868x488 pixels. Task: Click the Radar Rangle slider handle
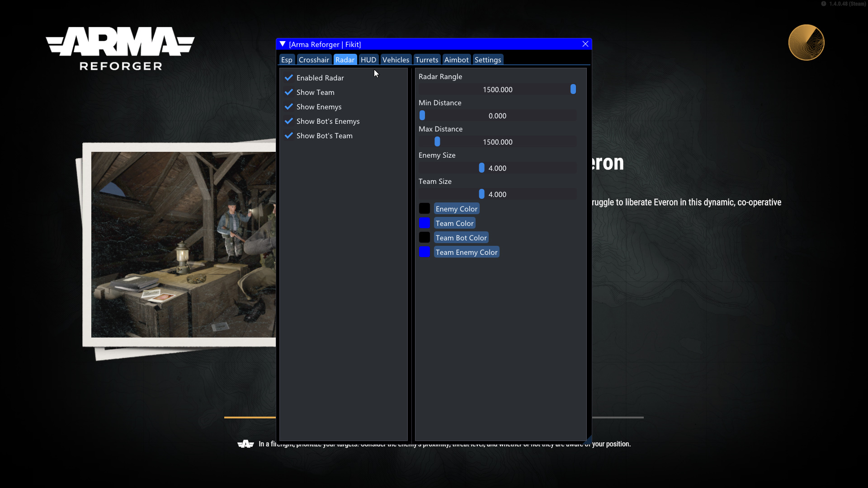pos(573,89)
